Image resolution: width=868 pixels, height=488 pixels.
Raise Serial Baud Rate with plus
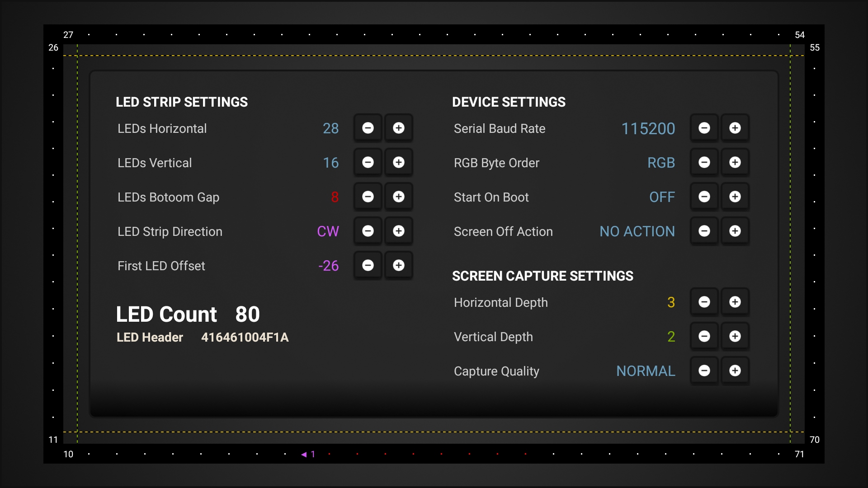[735, 128]
